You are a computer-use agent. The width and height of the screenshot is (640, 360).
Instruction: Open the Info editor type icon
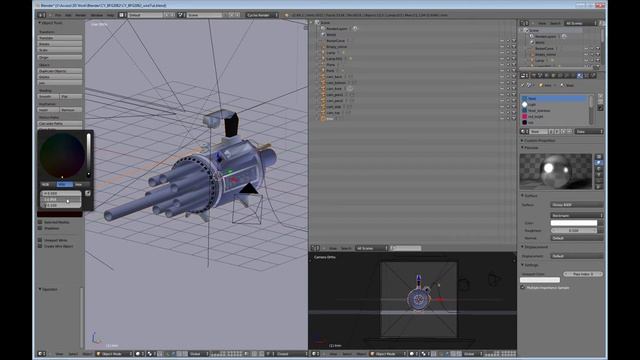42,15
